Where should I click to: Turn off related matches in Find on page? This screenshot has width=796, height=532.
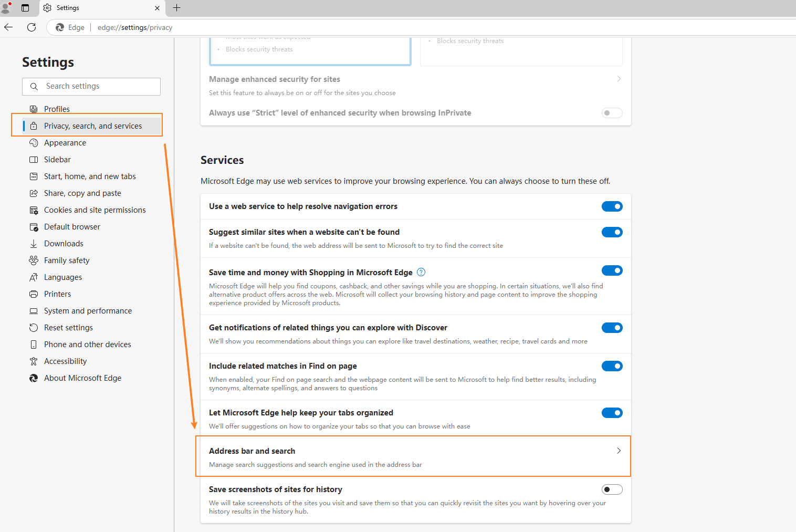612,366
